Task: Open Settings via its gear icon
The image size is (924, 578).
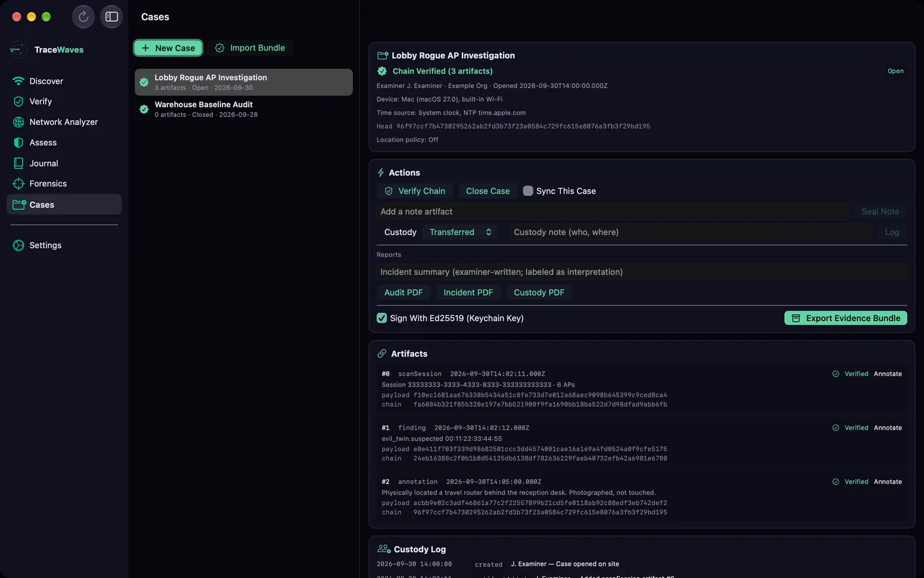Action: (19, 245)
